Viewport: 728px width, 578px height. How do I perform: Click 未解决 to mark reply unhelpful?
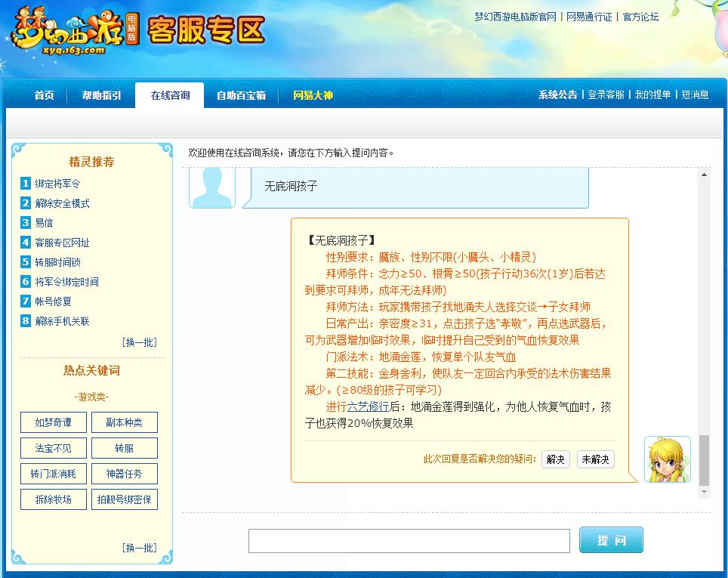tap(595, 459)
